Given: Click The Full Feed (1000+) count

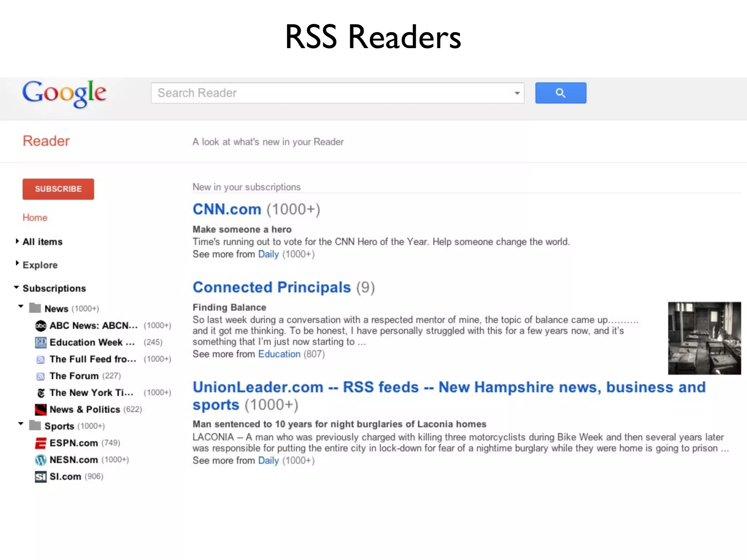Looking at the screenshot, I should pyautogui.click(x=157, y=359).
